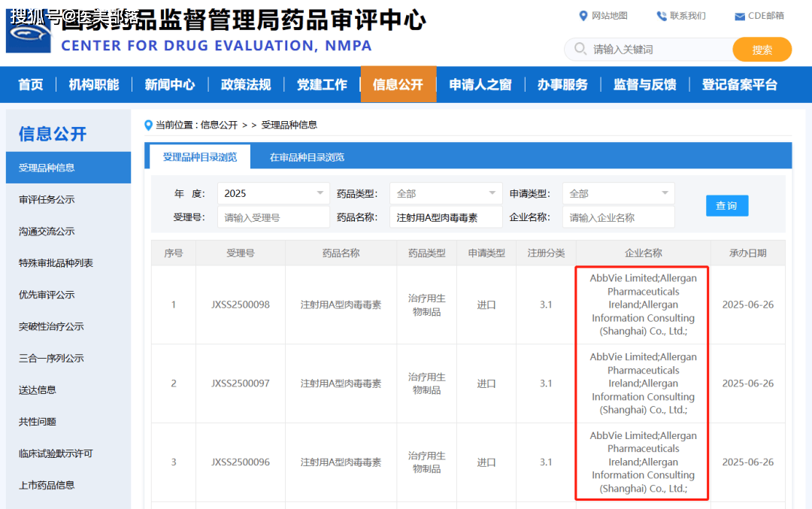Open 新闻中心 navigation item
812x509 pixels.
click(170, 84)
